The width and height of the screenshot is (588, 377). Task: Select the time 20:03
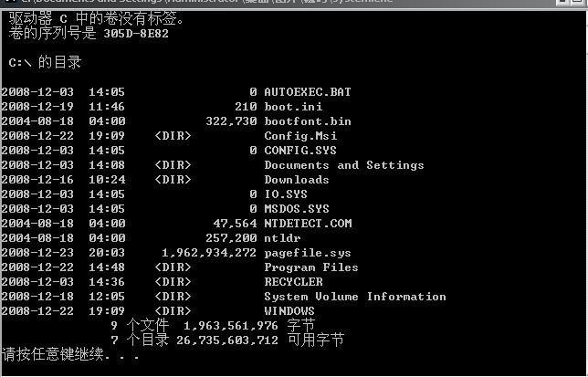pyautogui.click(x=107, y=253)
